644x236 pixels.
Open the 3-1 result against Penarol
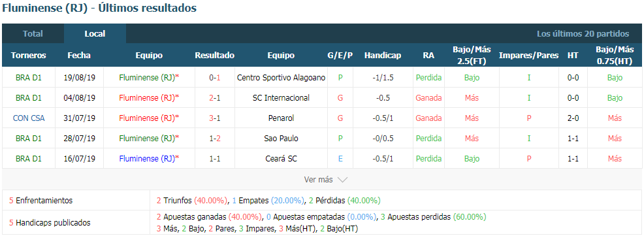(215, 118)
